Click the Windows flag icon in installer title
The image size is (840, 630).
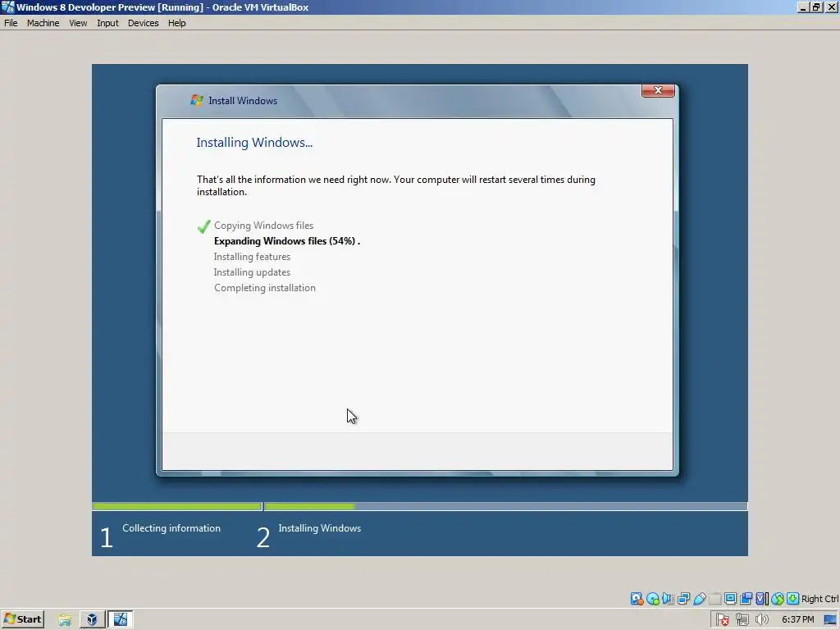[197, 100]
